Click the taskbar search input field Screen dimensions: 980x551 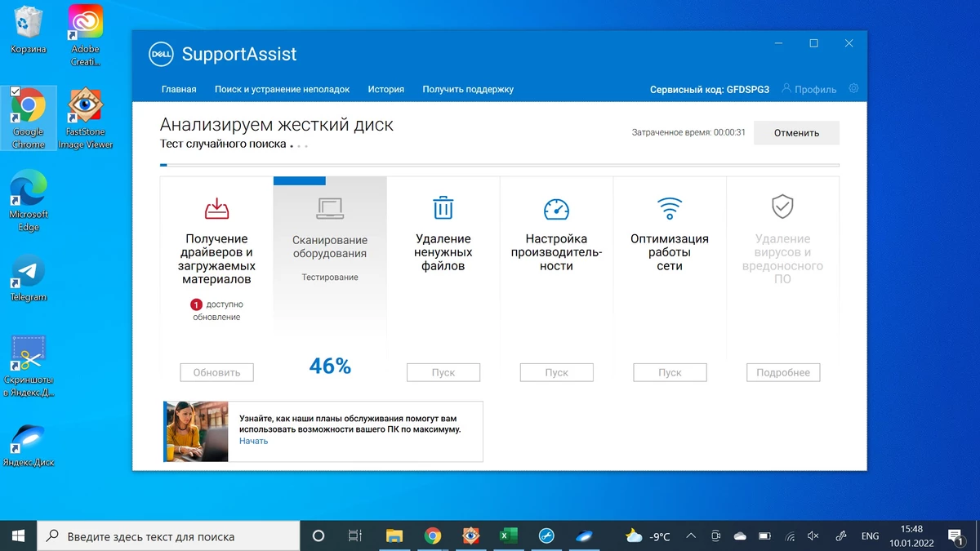click(x=168, y=535)
